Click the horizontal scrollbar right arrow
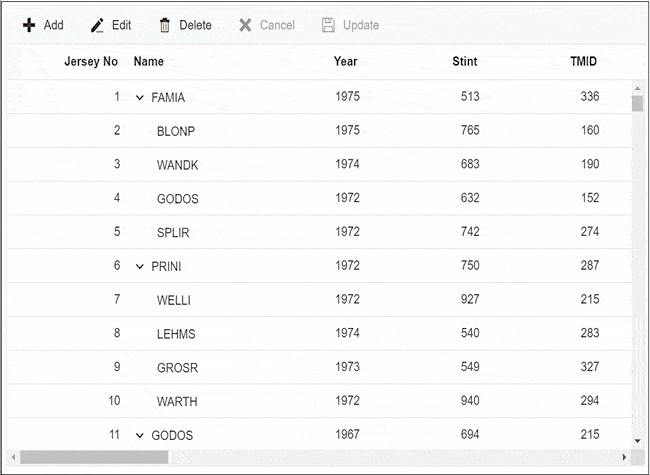650x475 pixels. click(625, 457)
